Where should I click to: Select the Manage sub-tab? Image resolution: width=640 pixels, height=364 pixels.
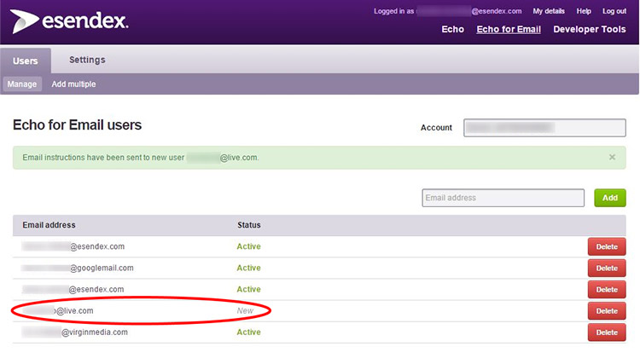(x=22, y=84)
